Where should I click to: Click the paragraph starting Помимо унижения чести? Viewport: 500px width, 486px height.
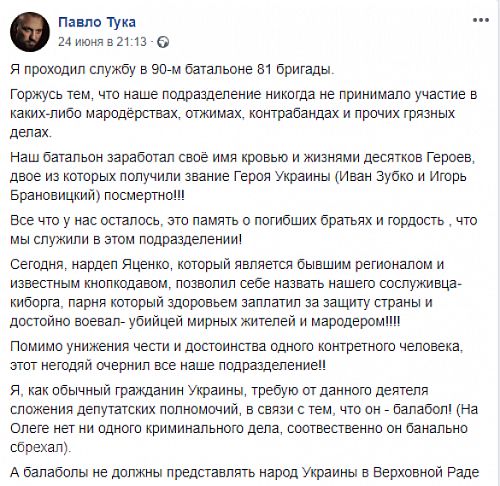click(x=237, y=356)
